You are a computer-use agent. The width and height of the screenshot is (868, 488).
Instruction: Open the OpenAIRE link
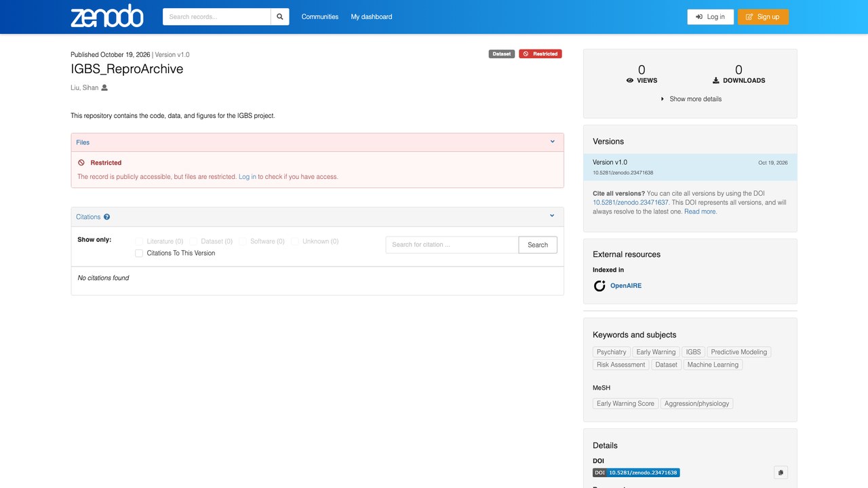(x=626, y=286)
